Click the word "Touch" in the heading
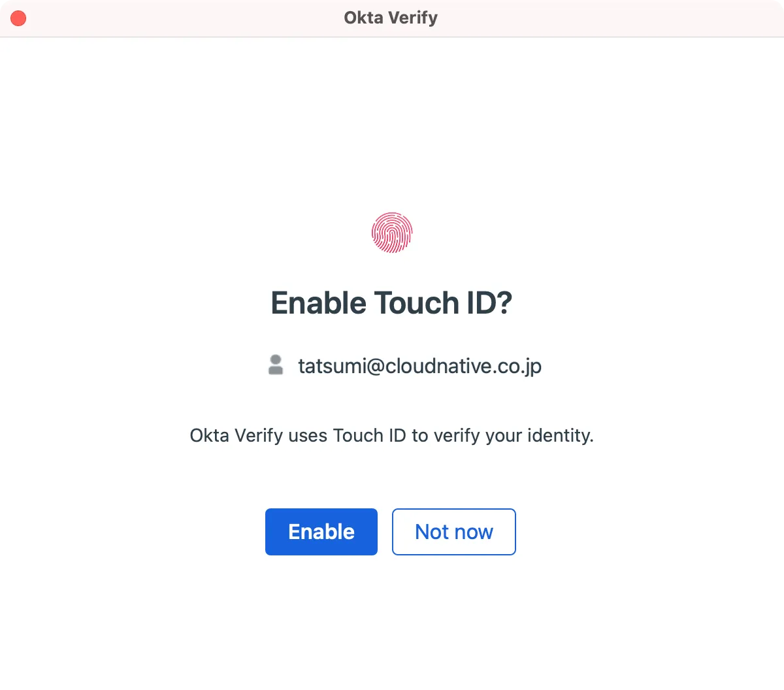784x690 pixels. pyautogui.click(x=416, y=303)
